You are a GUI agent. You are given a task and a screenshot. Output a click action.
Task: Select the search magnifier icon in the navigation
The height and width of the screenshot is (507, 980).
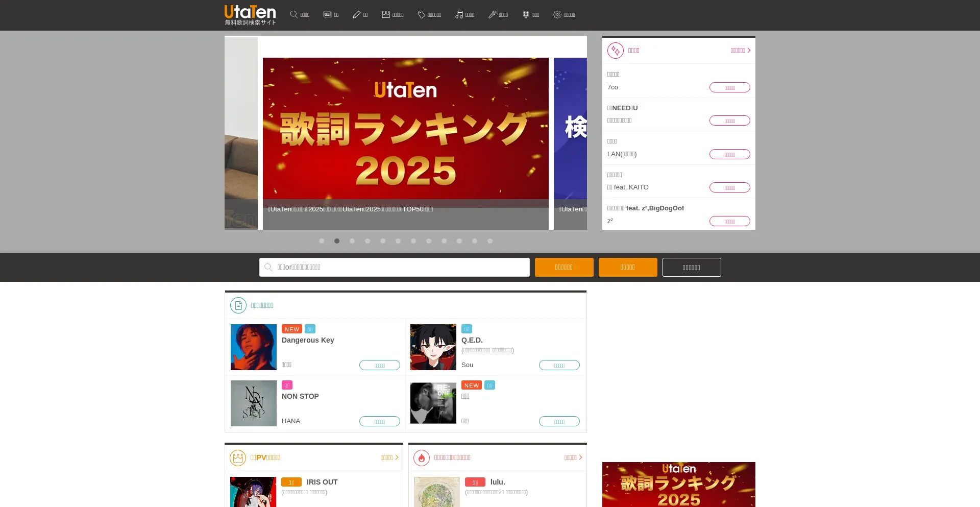tap(293, 14)
